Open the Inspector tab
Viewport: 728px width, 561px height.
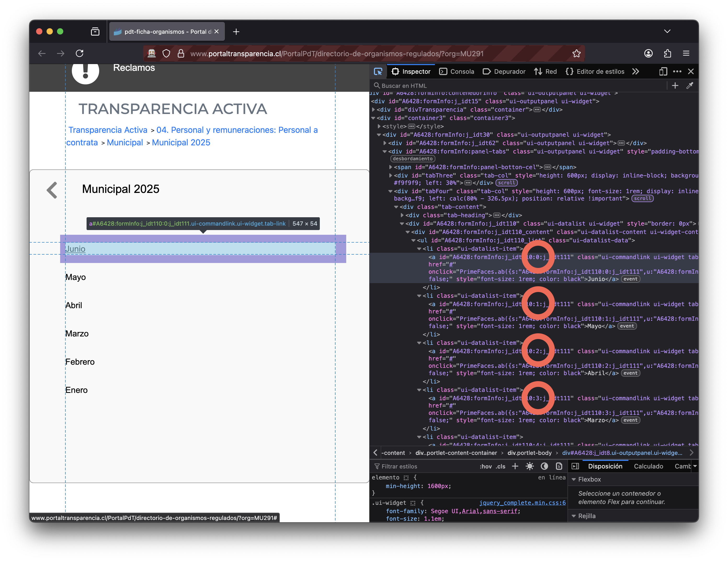pyautogui.click(x=411, y=71)
